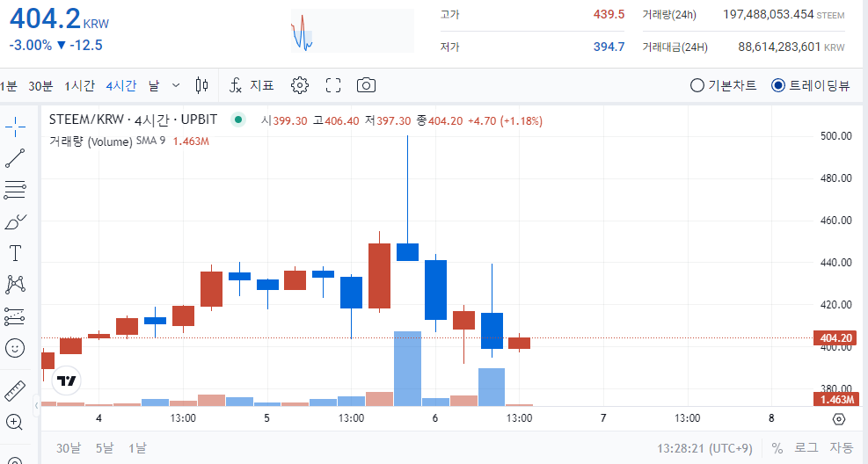Toggle the % percent scale
This screenshot has width=868, height=464.
777,448
